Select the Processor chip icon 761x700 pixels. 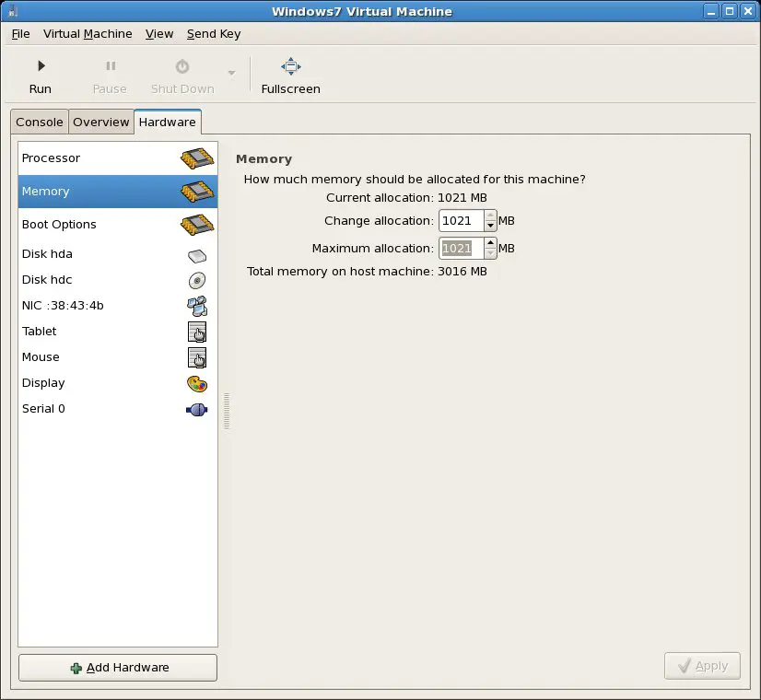197,158
